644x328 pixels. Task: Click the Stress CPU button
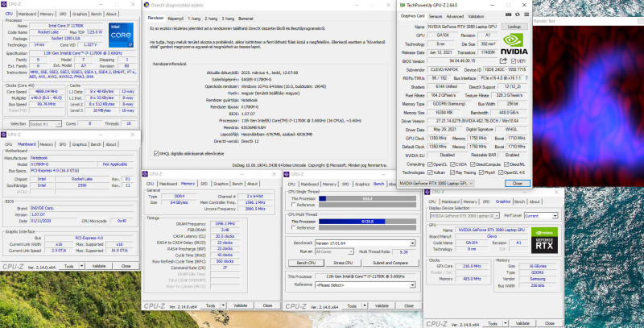(x=343, y=263)
